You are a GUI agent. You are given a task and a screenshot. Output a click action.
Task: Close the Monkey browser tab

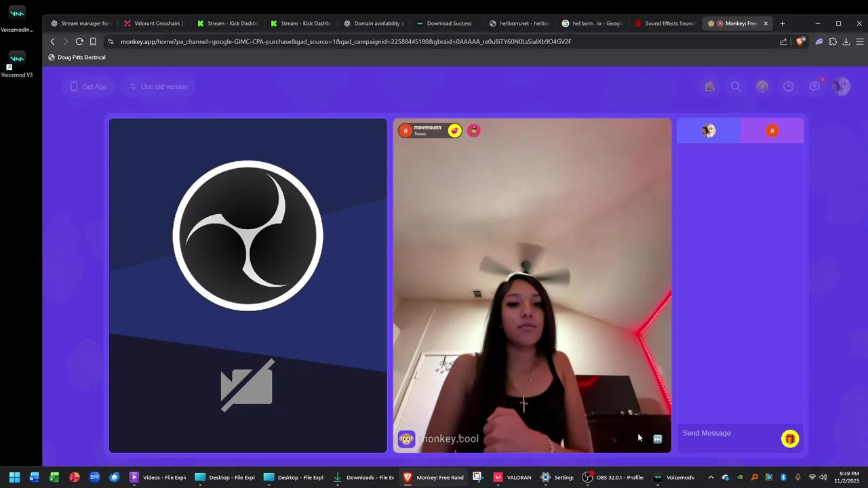(x=766, y=23)
